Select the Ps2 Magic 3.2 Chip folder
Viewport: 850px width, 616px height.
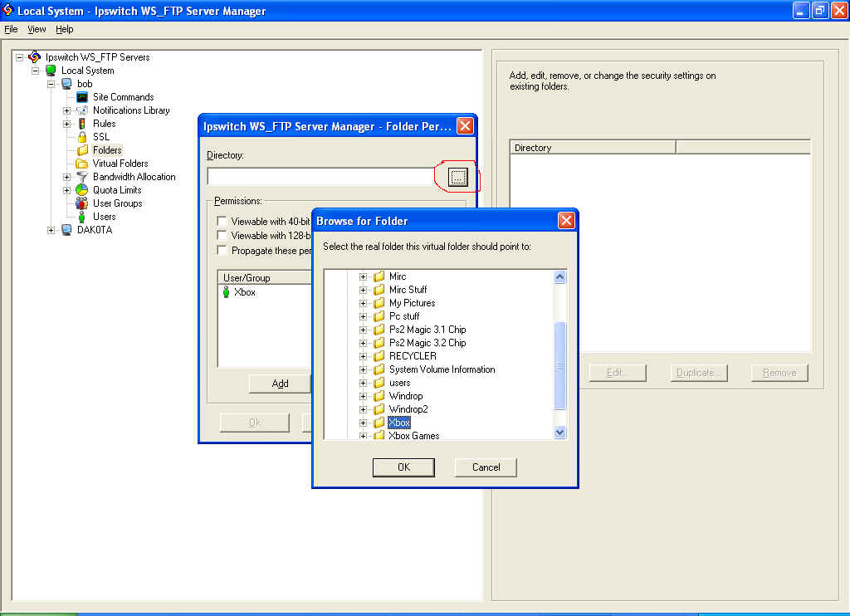(427, 343)
